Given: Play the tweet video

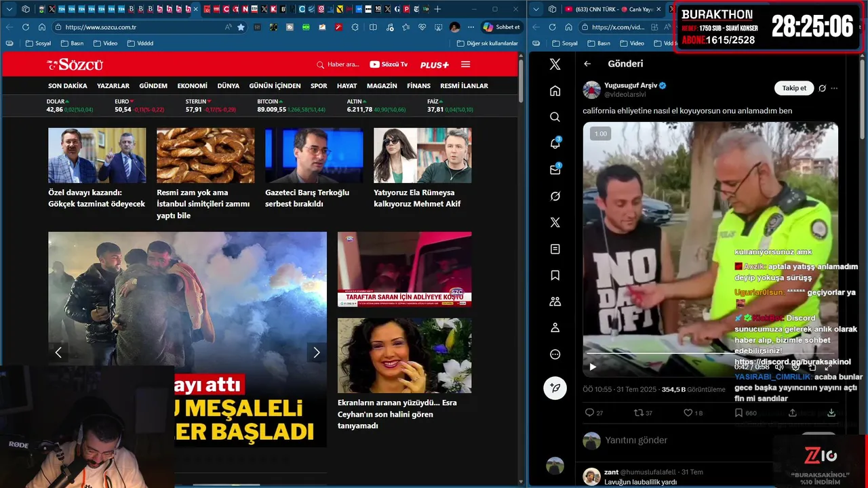Looking at the screenshot, I should (593, 367).
